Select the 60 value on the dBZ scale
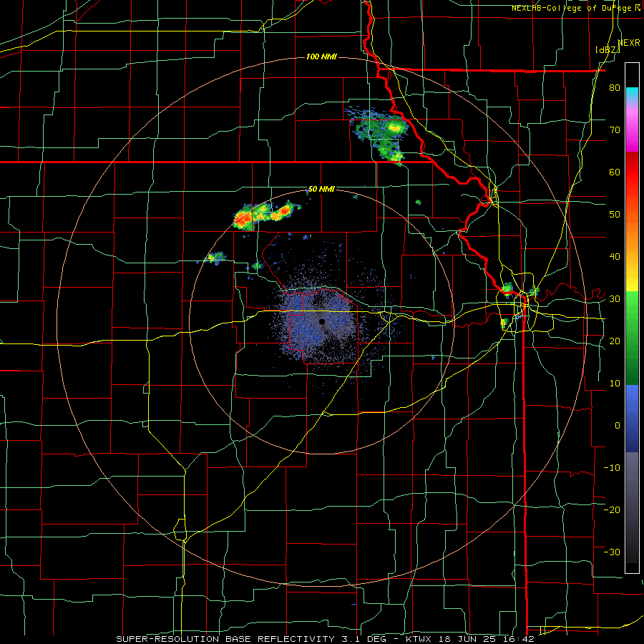Screen dimensions: 644x644 615,172
